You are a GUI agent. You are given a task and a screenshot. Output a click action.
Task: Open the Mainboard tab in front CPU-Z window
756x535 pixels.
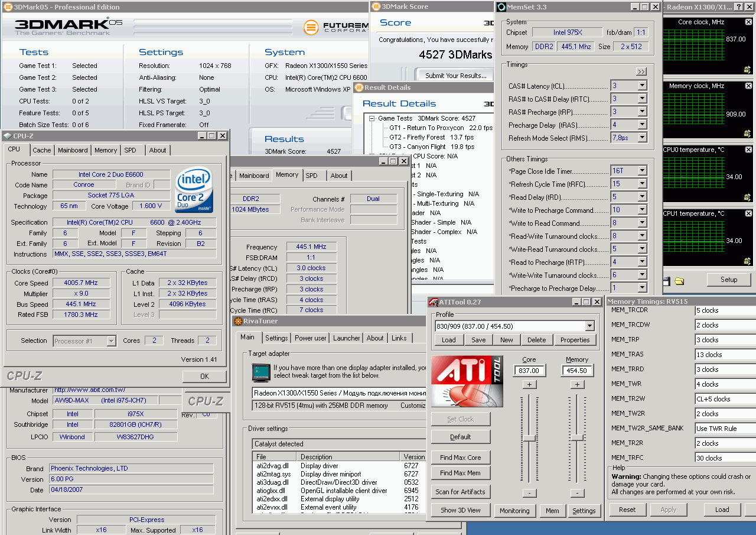tap(73, 150)
